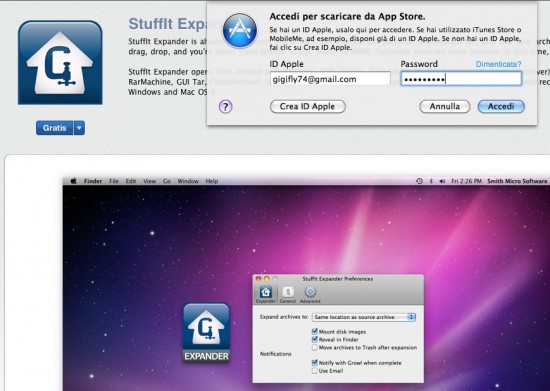550x391 pixels.
Task: Enable Move archives to Trash after expansion
Action: point(314,348)
